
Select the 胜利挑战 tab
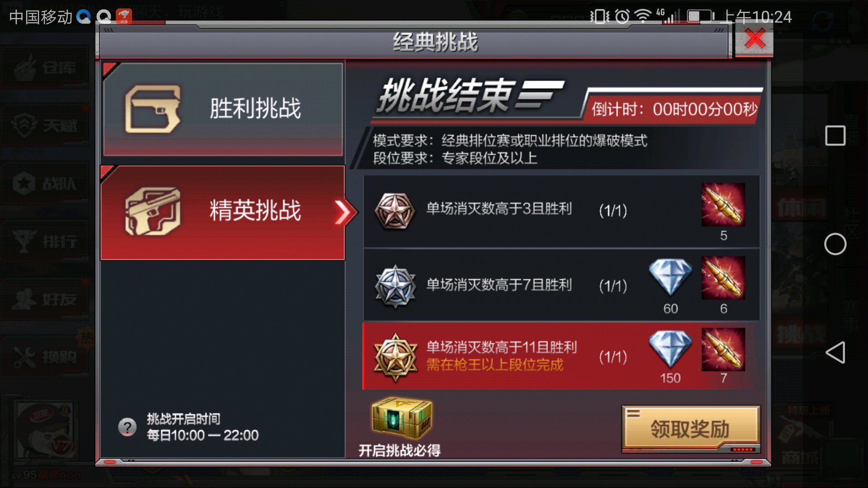point(223,109)
